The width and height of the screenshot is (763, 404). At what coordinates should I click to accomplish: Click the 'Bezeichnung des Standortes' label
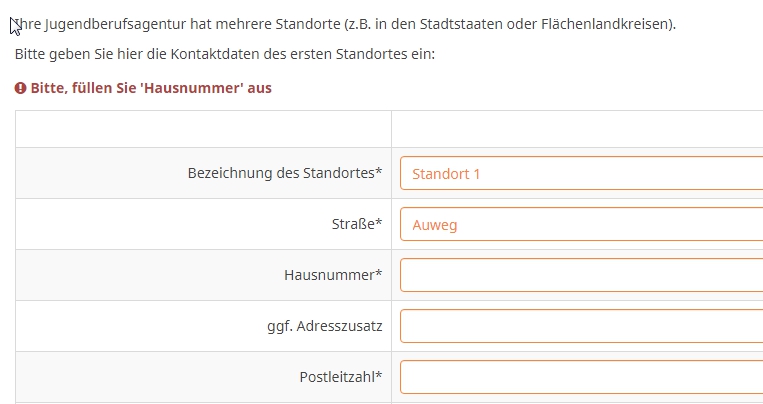pos(280,173)
